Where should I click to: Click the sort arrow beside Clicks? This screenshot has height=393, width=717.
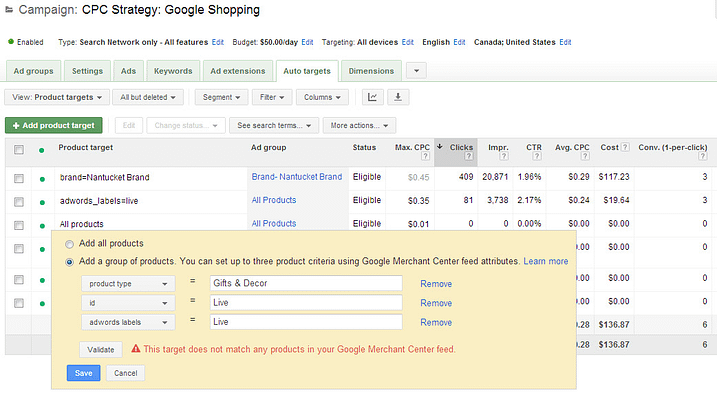pos(439,147)
